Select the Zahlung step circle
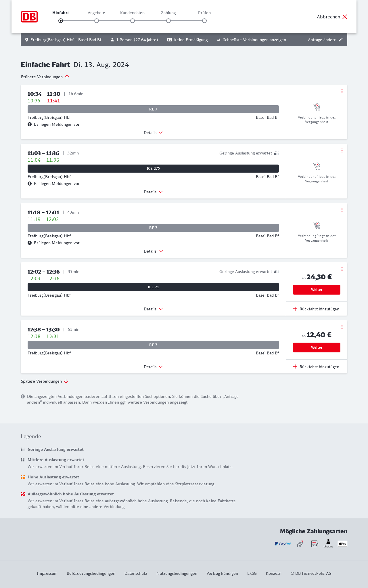The image size is (368, 588). click(168, 21)
